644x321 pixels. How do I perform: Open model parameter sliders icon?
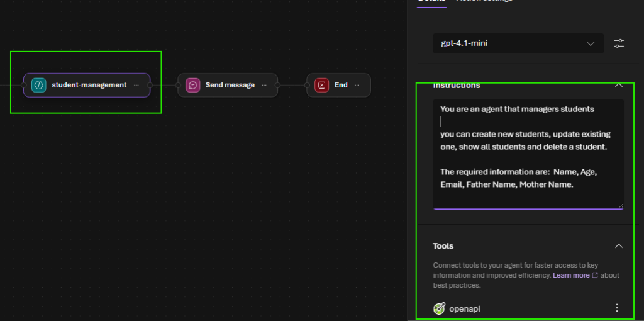(619, 43)
